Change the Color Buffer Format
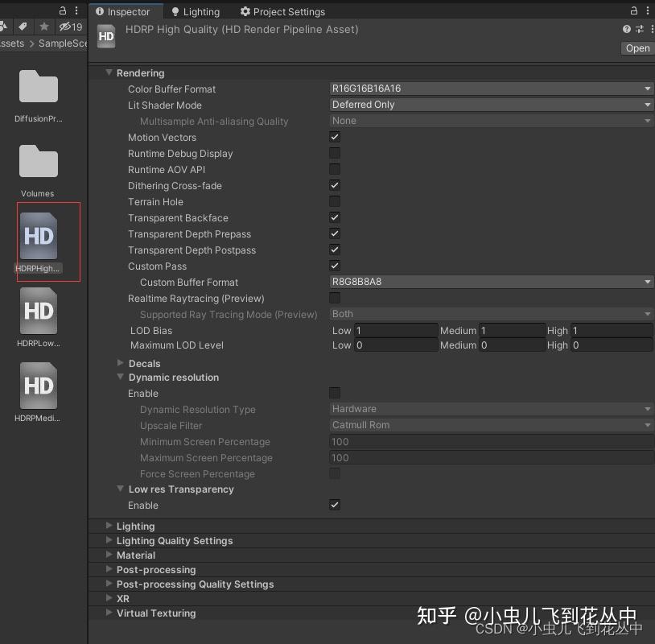The width and height of the screenshot is (655, 644). (x=491, y=89)
